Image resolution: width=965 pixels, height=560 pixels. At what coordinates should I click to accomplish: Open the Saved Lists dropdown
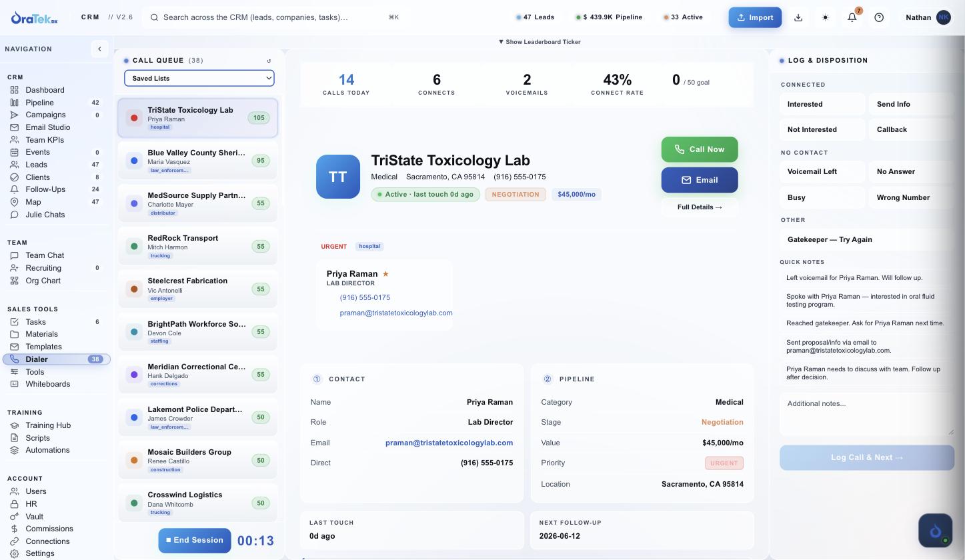point(199,78)
